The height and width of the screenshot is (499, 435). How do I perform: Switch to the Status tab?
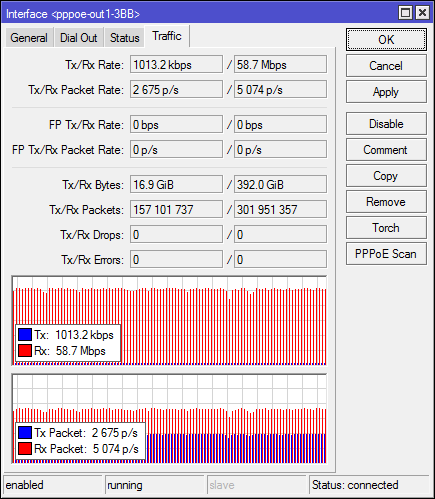[124, 38]
